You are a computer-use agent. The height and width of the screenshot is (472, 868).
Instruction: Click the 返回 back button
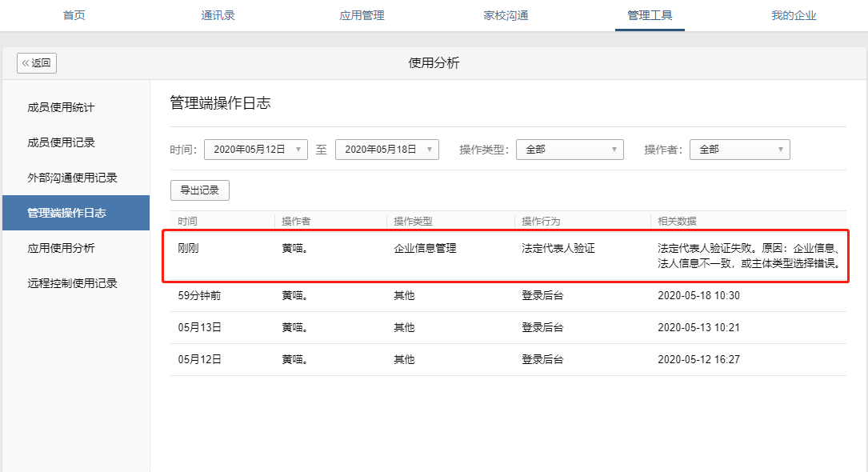click(x=37, y=63)
